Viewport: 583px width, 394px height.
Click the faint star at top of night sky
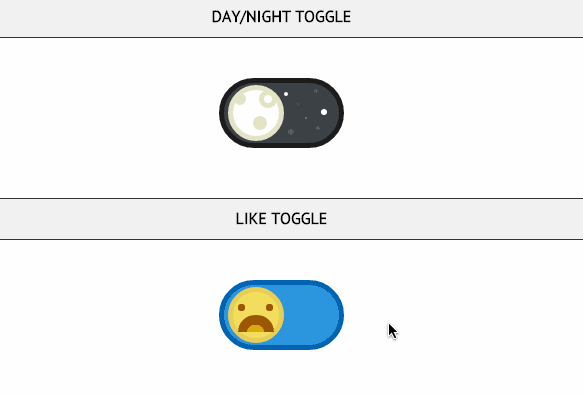click(316, 91)
